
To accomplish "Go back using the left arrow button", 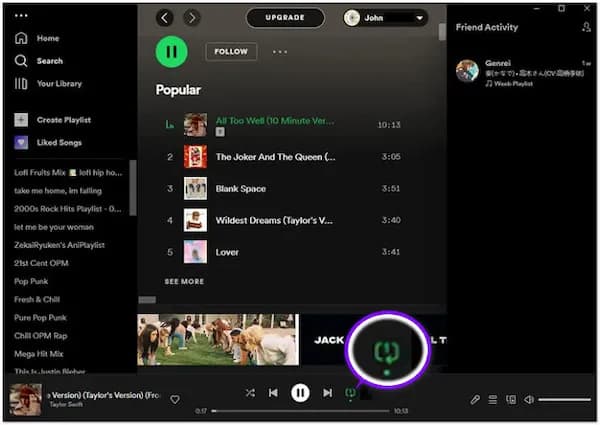I will coord(165,18).
